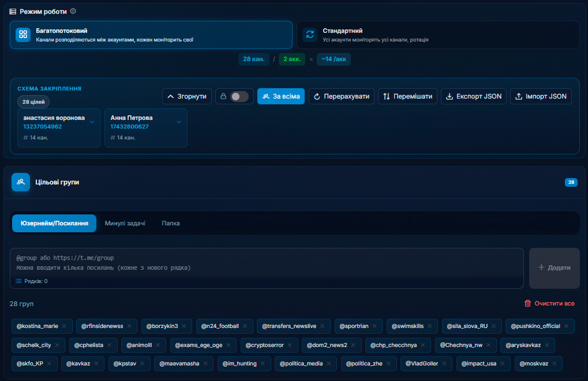Click the Додати button

(x=555, y=268)
